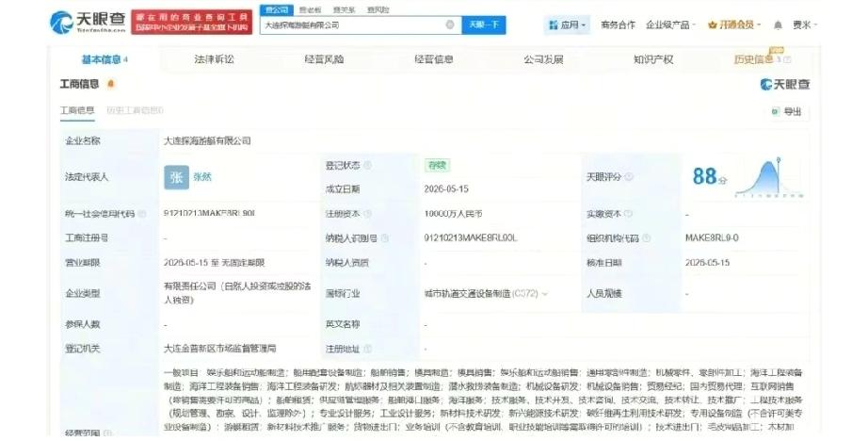Click the Tianyancha logo in the header

(x=88, y=23)
